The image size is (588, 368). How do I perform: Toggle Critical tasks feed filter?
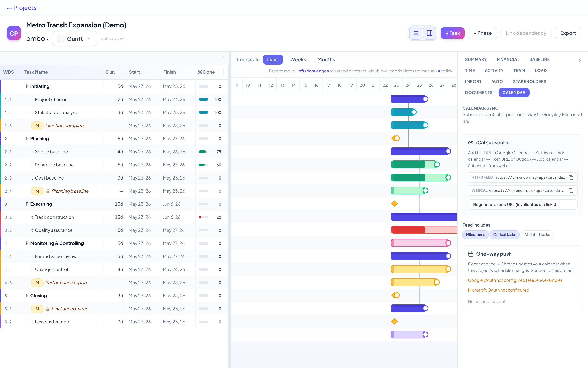click(504, 235)
